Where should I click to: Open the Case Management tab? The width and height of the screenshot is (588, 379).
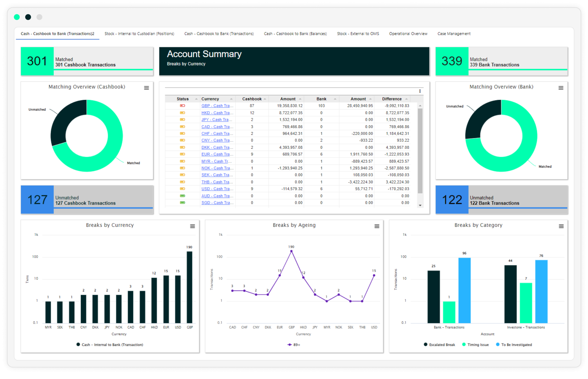coord(454,34)
